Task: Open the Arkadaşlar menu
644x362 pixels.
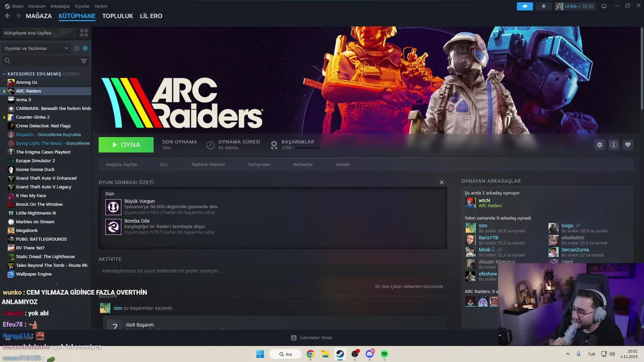Action: point(60,6)
